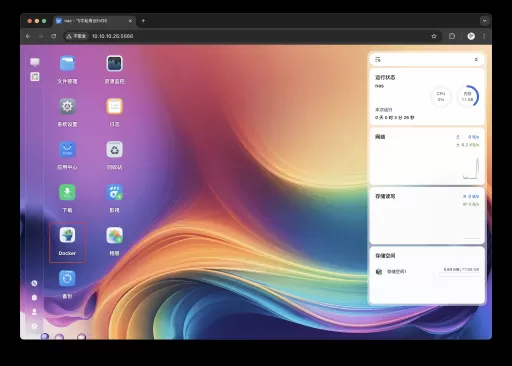Pin the widget panel with pin icon
512x366 pixels.
[476, 60]
